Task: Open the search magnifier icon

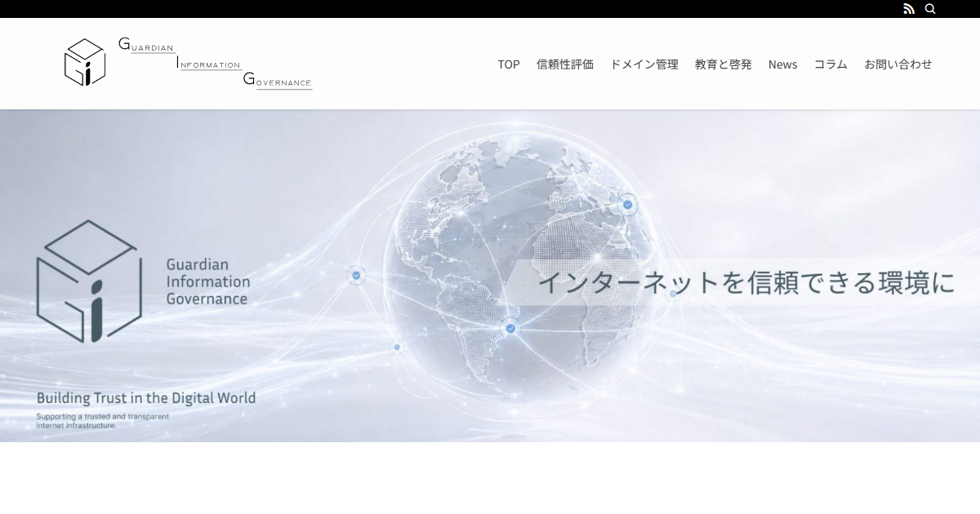Action: pos(930,9)
